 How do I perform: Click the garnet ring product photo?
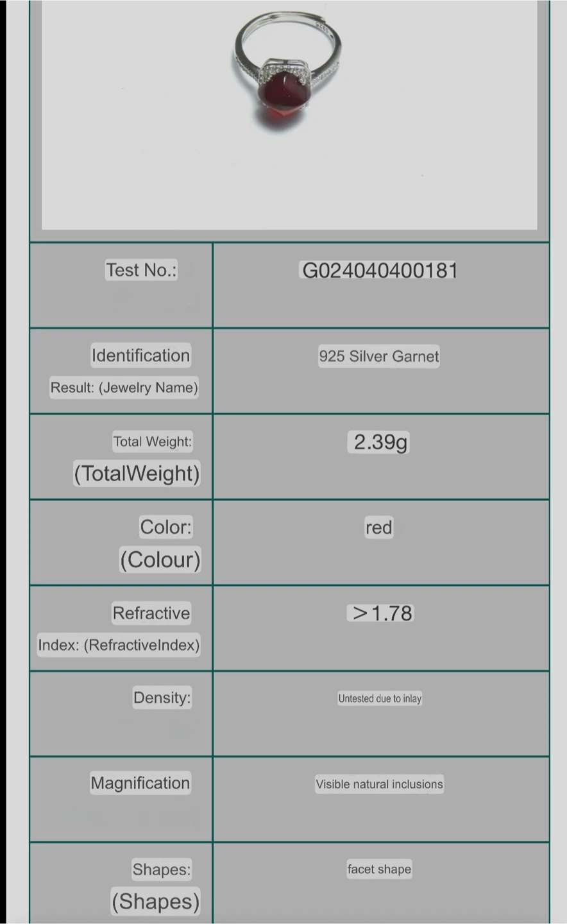(287, 71)
